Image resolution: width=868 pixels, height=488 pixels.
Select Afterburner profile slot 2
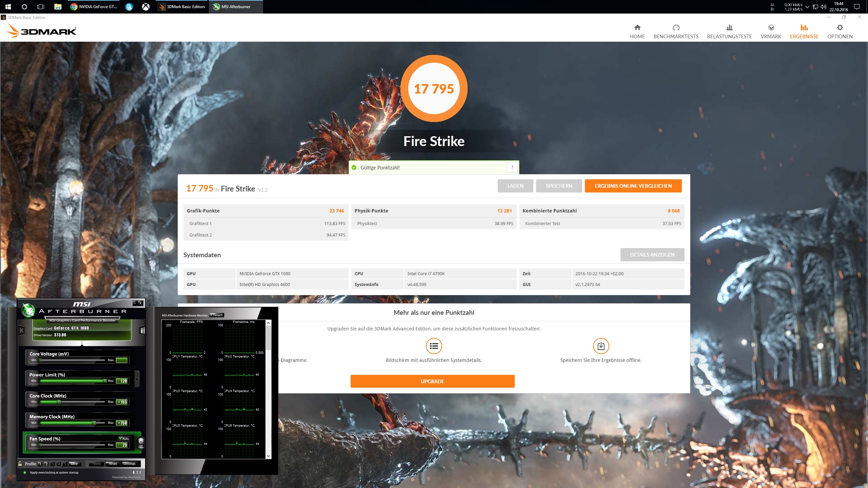tap(46, 464)
